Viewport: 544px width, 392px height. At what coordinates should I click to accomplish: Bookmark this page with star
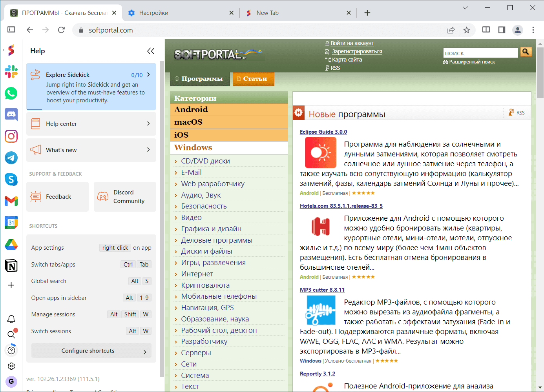[x=467, y=30]
